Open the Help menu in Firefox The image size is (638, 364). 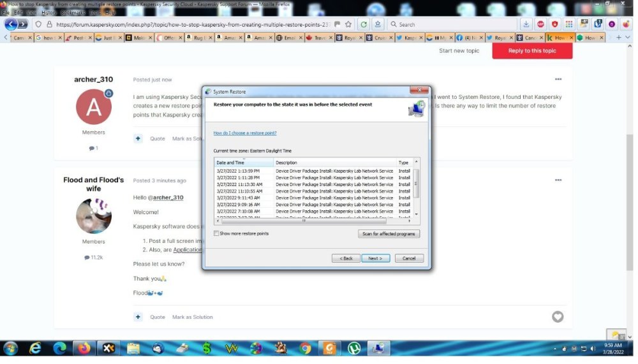(x=110, y=13)
